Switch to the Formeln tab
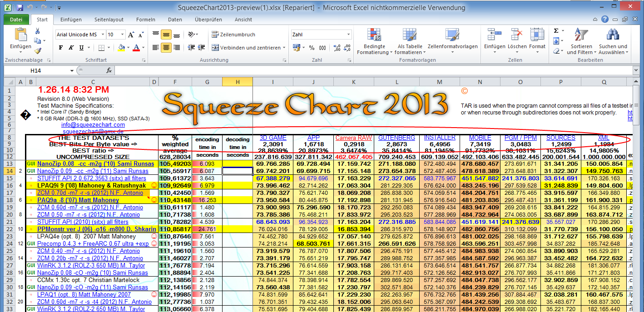Viewport: 644px width, 312px height. click(x=146, y=20)
